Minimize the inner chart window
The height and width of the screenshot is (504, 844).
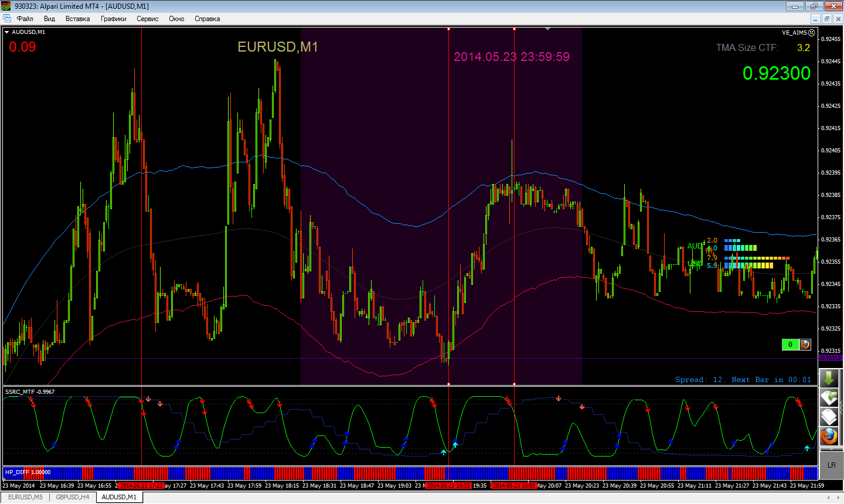click(815, 19)
